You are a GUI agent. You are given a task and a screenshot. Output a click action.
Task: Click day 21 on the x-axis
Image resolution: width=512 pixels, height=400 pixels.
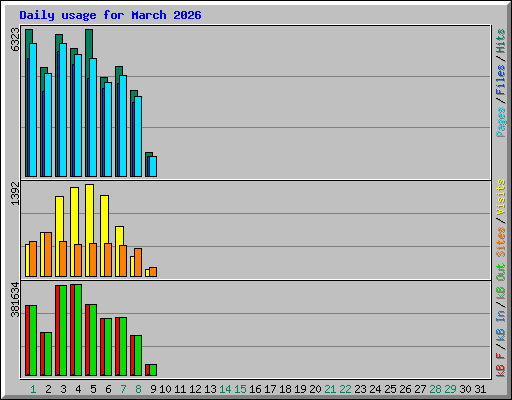tap(330, 389)
